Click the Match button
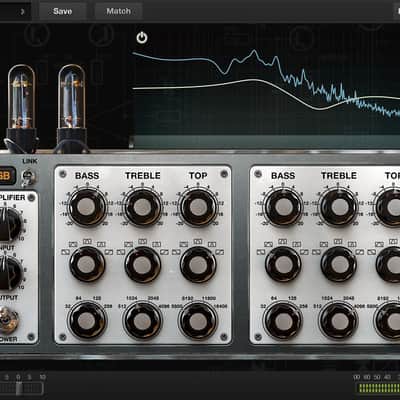Image resolution: width=400 pixels, height=400 pixels. click(118, 11)
